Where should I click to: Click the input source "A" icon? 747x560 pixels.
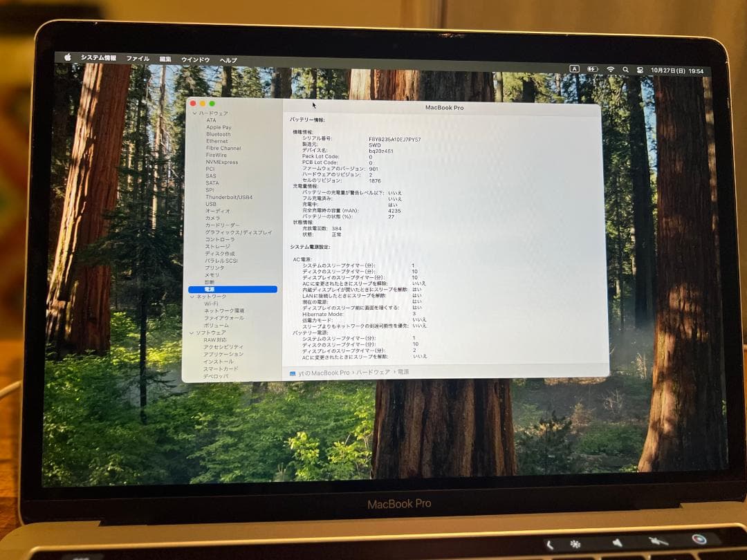pos(575,69)
